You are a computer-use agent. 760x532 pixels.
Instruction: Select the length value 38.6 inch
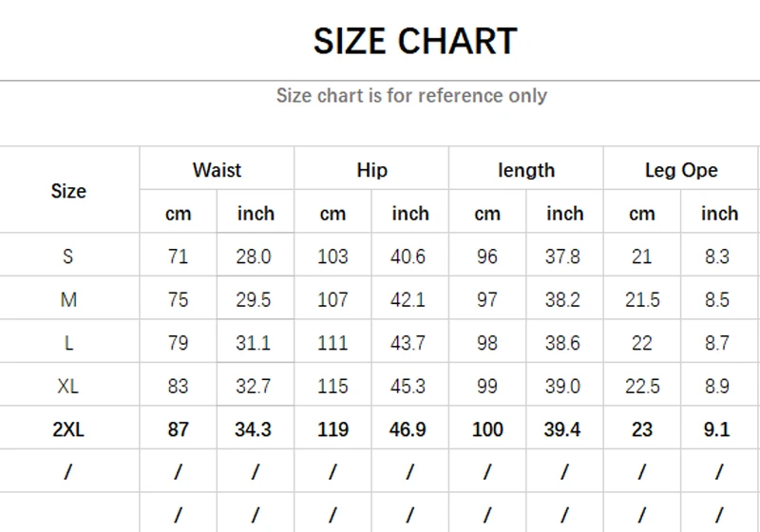pyautogui.click(x=562, y=343)
